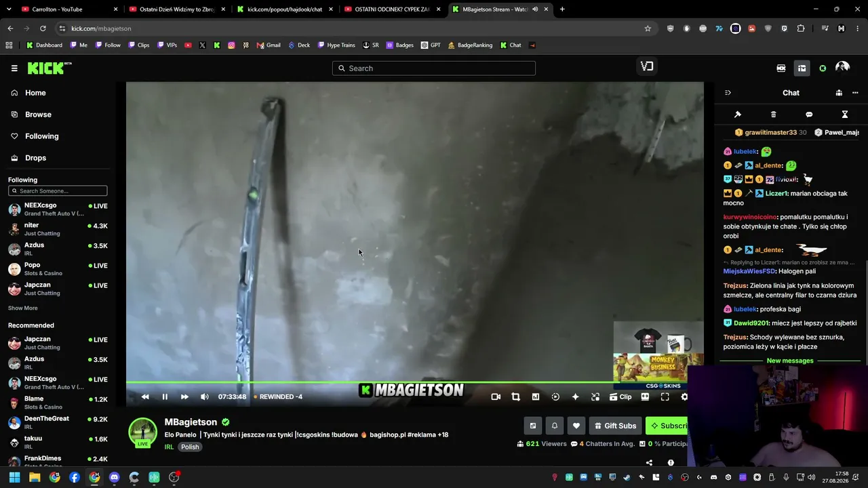Click the speech bubble icon in chat toolbar

click(809, 115)
